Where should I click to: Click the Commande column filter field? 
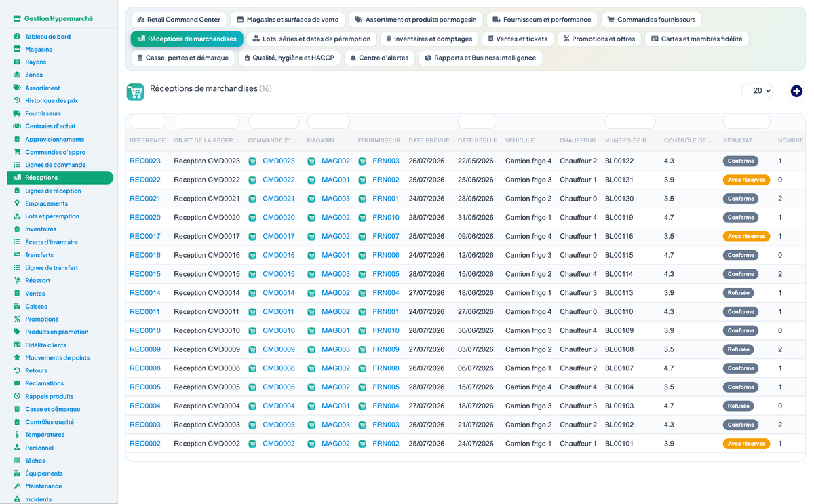[x=273, y=122]
